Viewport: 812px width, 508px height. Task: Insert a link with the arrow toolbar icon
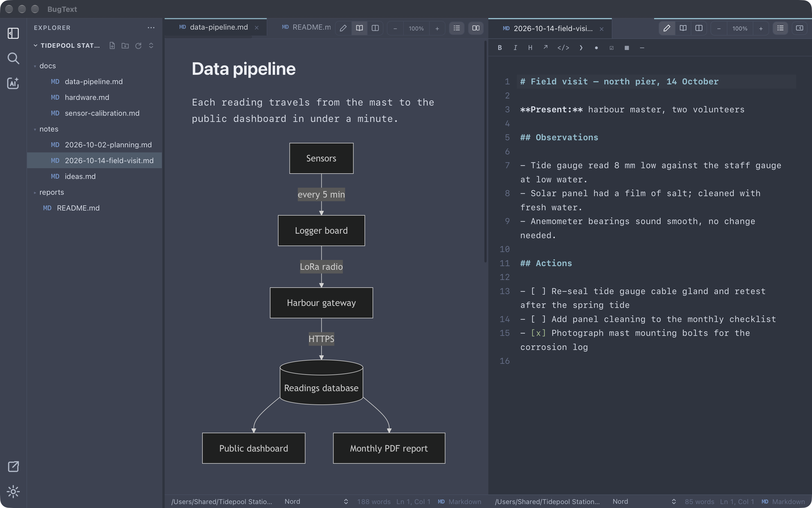[x=546, y=48]
